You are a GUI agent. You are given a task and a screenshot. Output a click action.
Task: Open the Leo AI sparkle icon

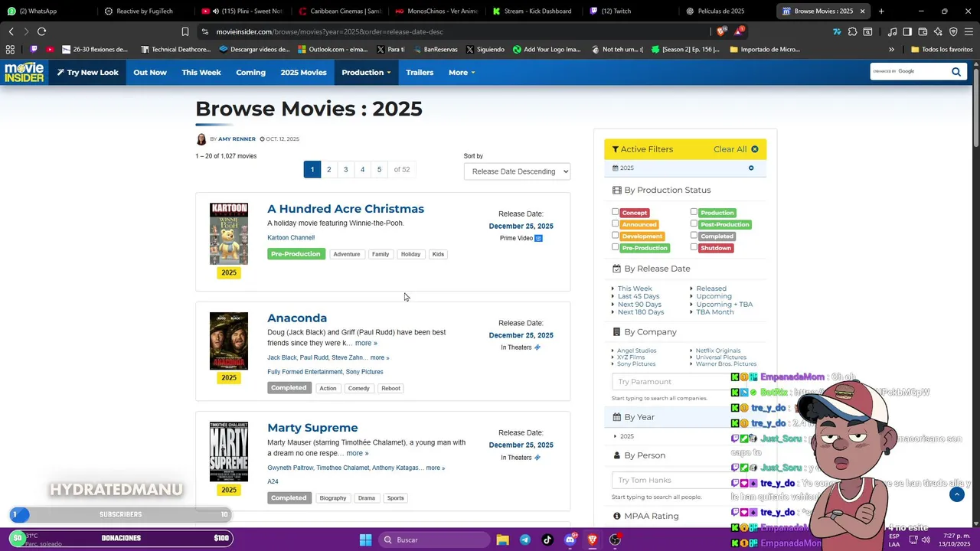(938, 31)
